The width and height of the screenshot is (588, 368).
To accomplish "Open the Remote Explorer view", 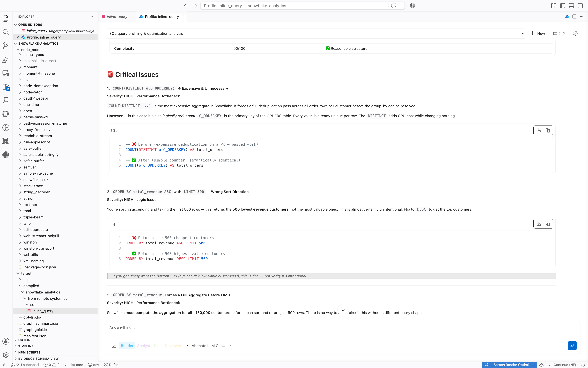I will pos(6,73).
